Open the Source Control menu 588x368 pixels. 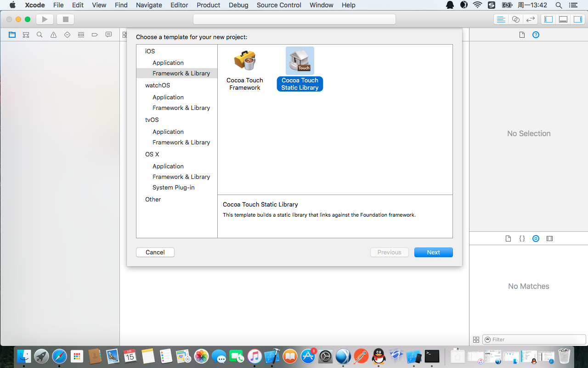pos(279,5)
